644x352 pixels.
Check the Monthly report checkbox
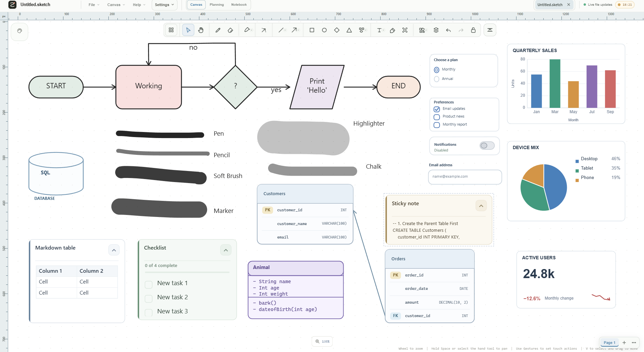(437, 125)
